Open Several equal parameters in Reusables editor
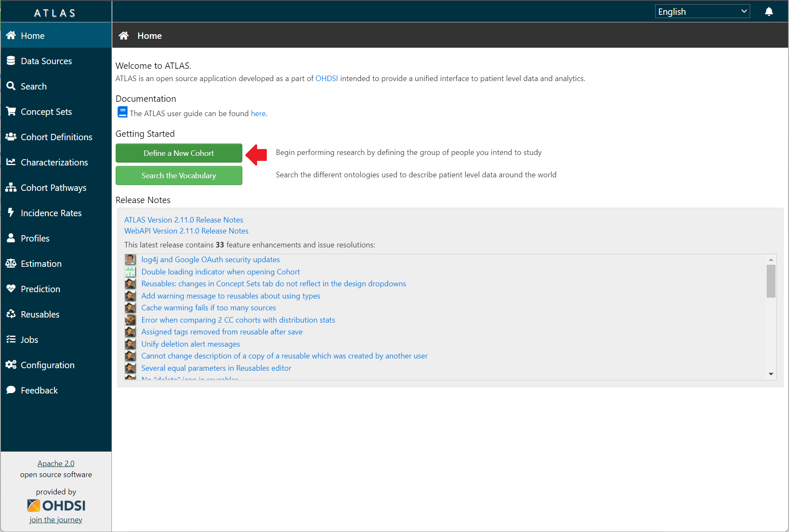This screenshot has width=789, height=532. point(216,368)
